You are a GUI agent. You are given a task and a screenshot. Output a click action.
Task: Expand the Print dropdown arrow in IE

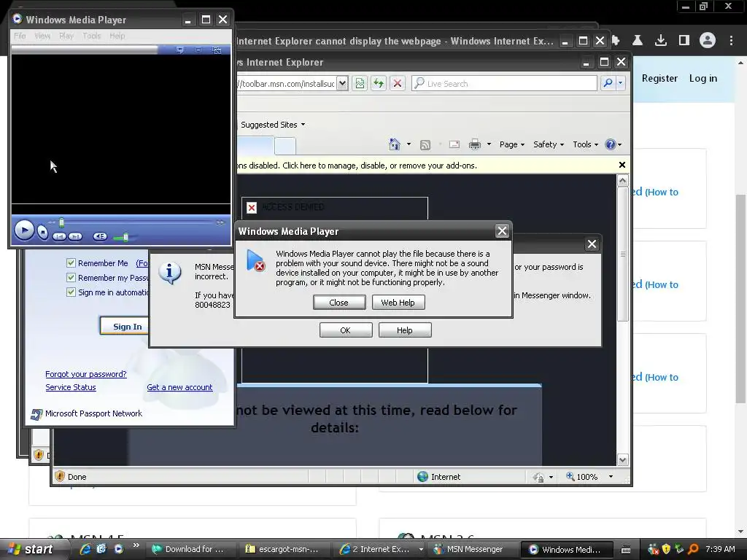[489, 144]
